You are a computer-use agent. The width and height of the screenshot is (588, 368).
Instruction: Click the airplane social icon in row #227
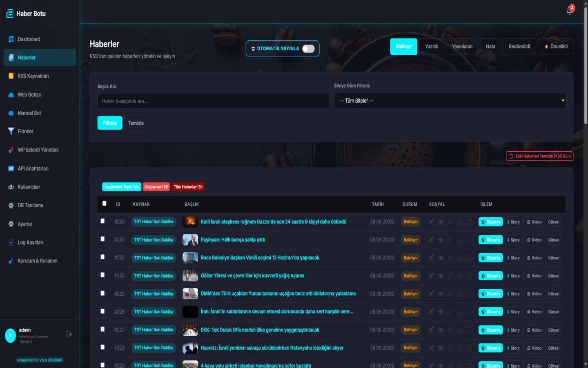tap(431, 330)
